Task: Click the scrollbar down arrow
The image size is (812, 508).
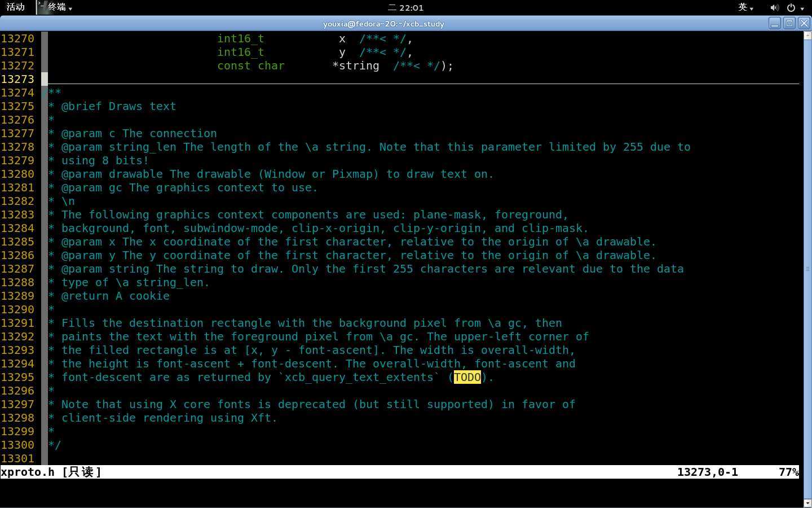Action: 807,502
